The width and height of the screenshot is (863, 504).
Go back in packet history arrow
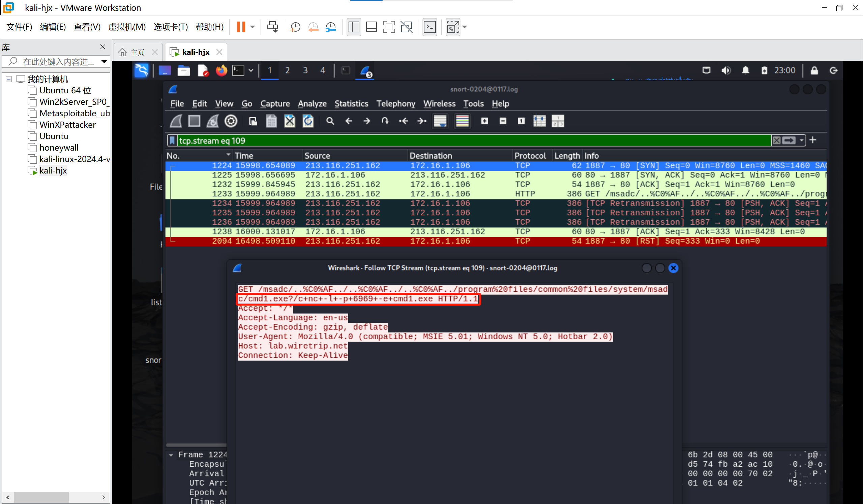[349, 121]
